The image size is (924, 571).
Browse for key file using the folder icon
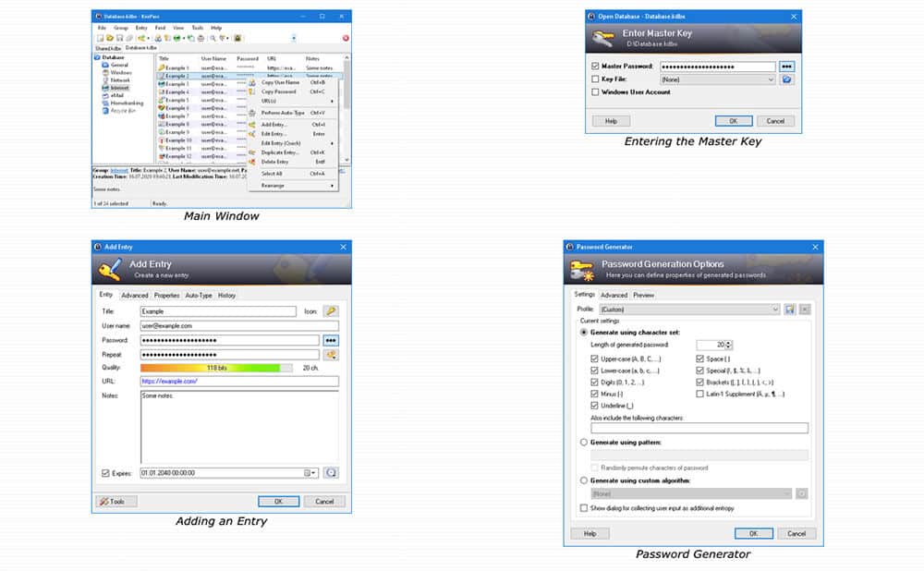pos(786,79)
